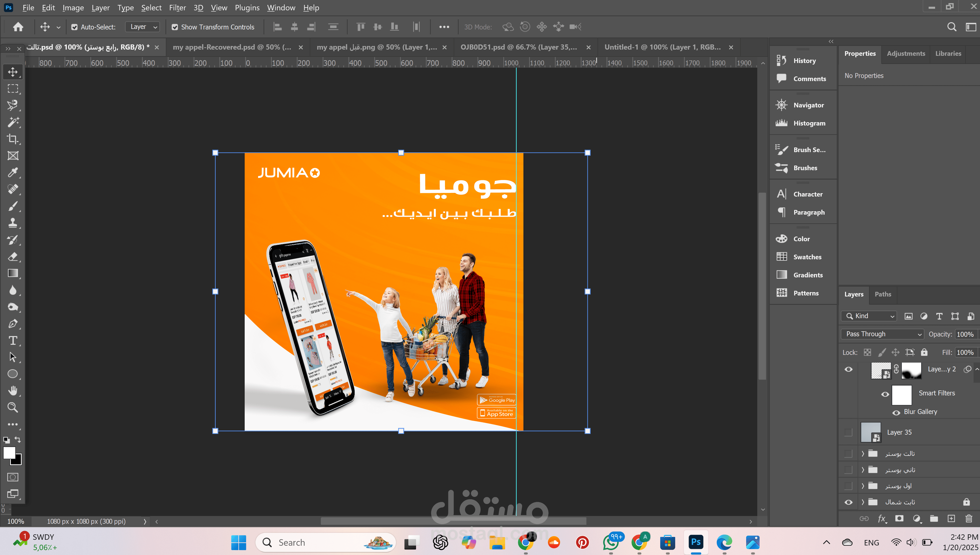This screenshot has width=980, height=555.
Task: Open the Plugins menu
Action: click(x=247, y=8)
